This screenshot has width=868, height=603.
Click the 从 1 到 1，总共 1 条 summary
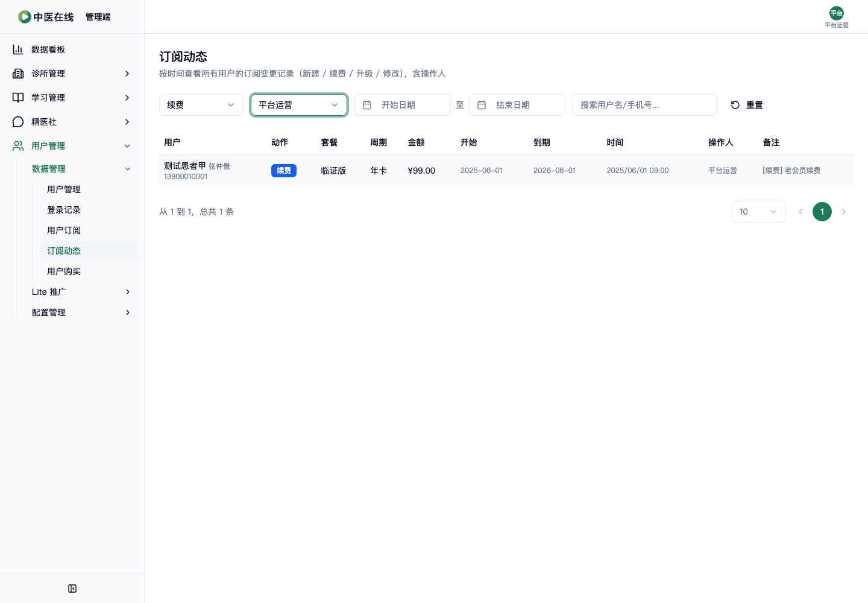[197, 212]
